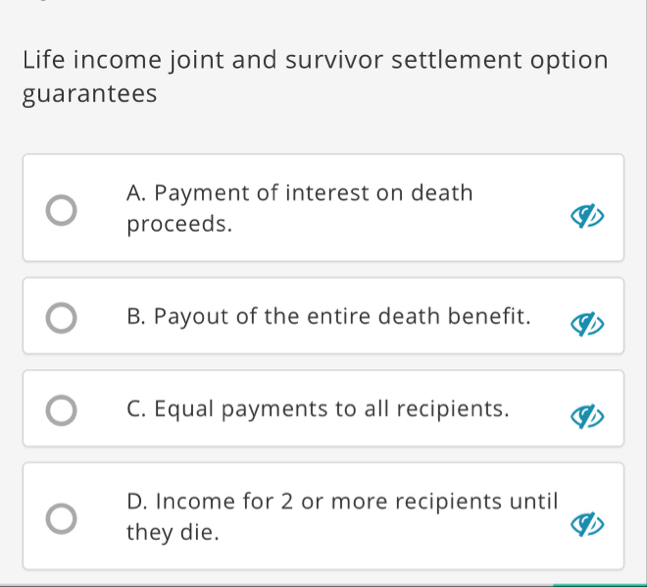Mark option C radio button
647x587 pixels.
pyautogui.click(x=61, y=410)
